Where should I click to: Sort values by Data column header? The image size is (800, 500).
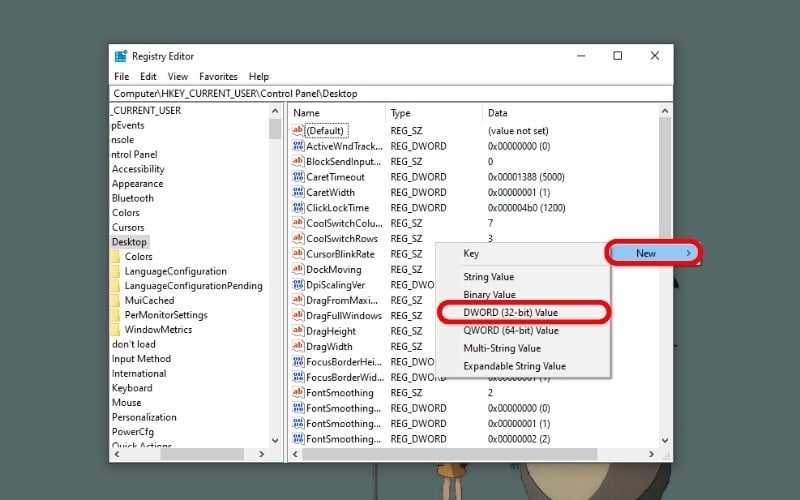click(x=570, y=113)
